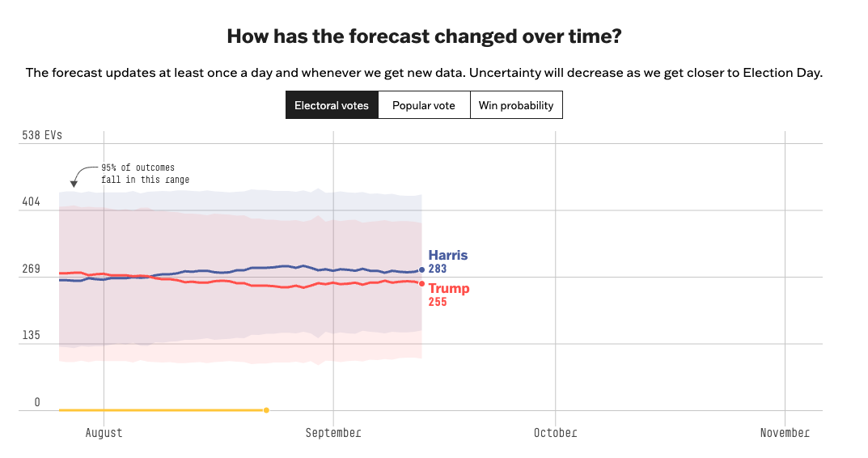Switch to the Popular vote tab
This screenshot has width=868, height=458.
(424, 105)
